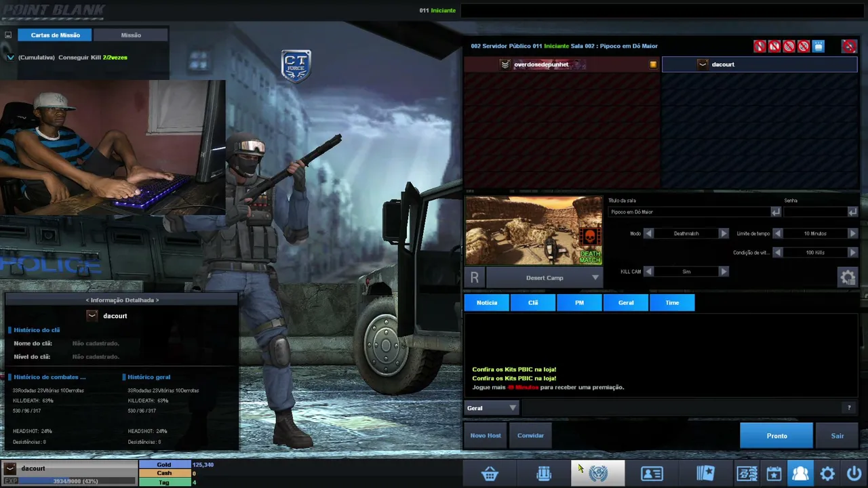Click the Título da sala input field
Viewport: 868px width, 488px height.
pos(689,212)
